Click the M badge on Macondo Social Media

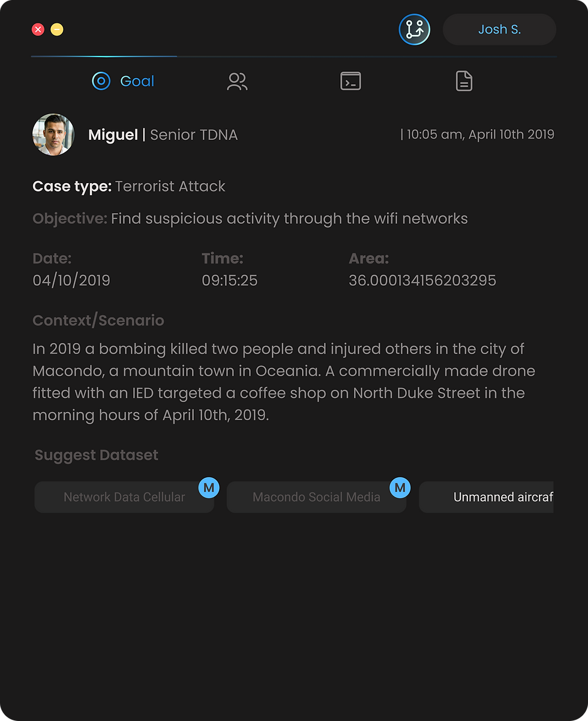pyautogui.click(x=400, y=487)
